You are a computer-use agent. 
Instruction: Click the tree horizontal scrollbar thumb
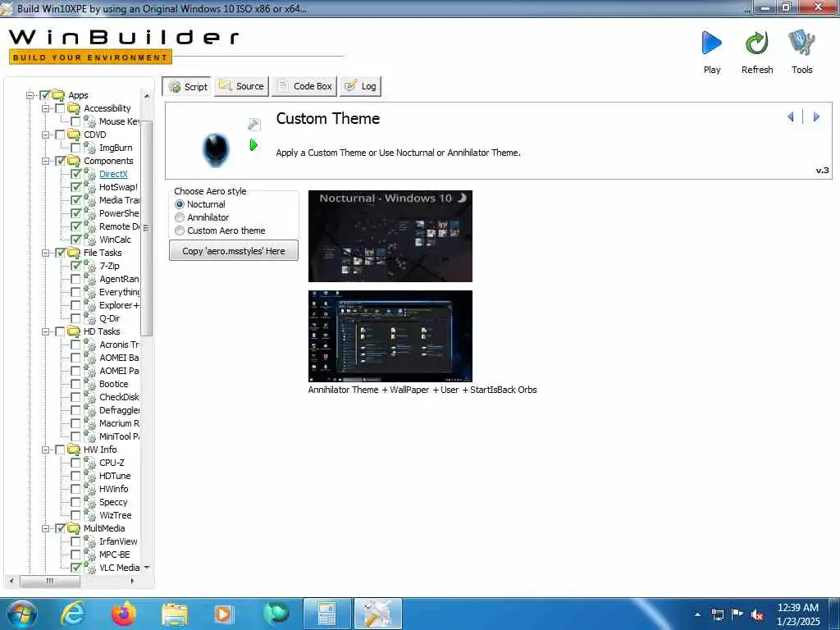pyautogui.click(x=50, y=581)
